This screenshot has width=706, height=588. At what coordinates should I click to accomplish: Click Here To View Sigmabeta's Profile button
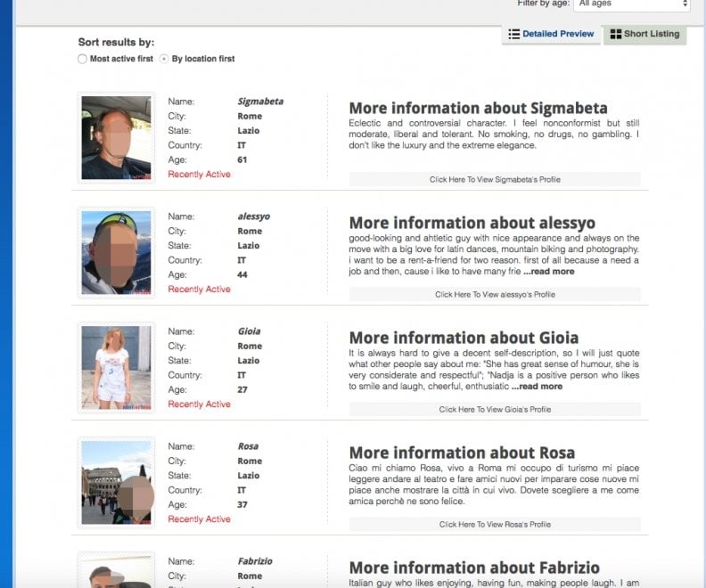pyautogui.click(x=495, y=179)
